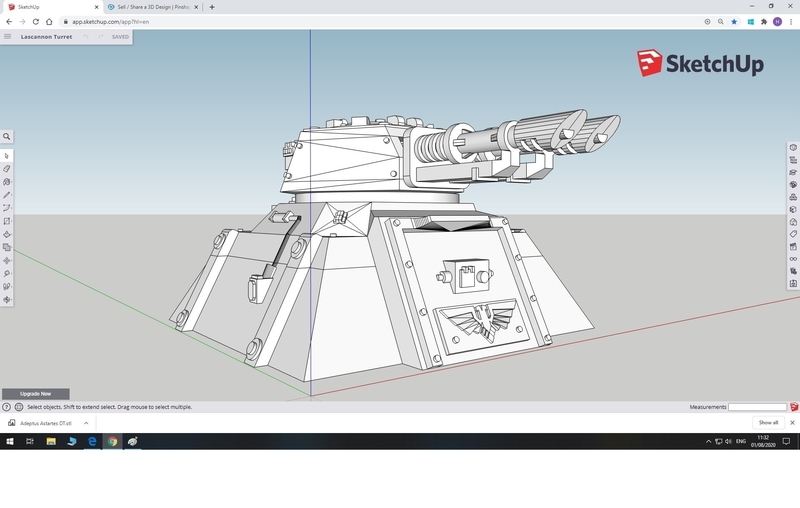Screen dimensions: 800x508
Task: Open the Chrome profile avatar
Action: [x=777, y=22]
